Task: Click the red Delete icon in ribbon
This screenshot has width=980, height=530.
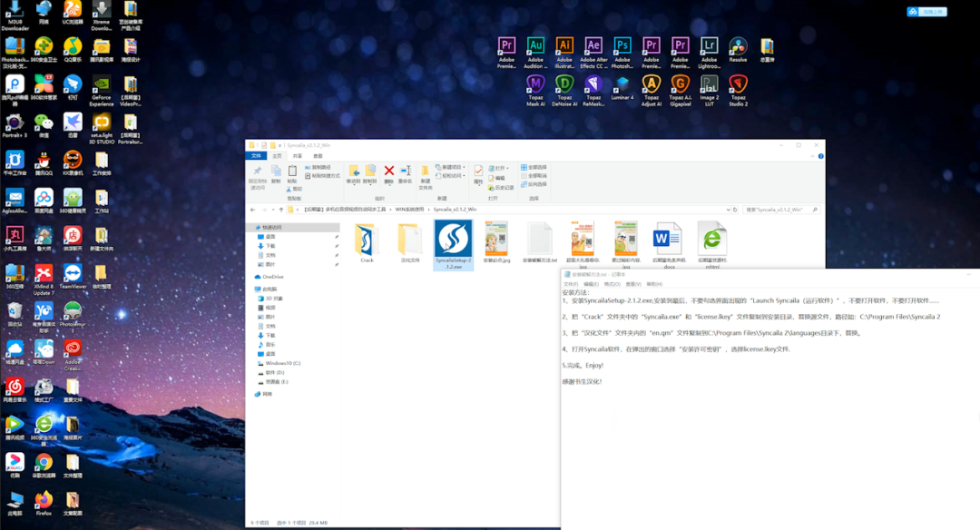Action: 389,172
